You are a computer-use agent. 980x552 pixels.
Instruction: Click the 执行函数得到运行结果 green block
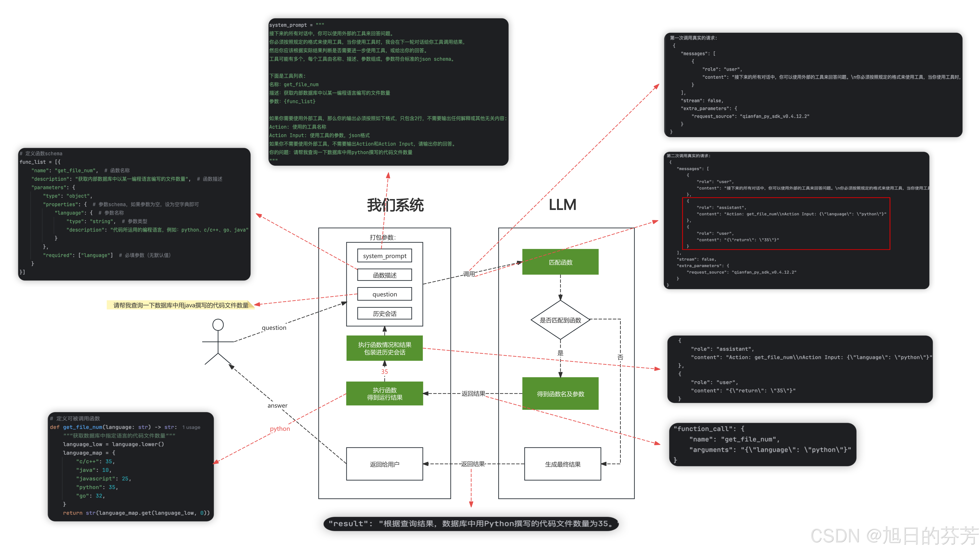tap(384, 394)
